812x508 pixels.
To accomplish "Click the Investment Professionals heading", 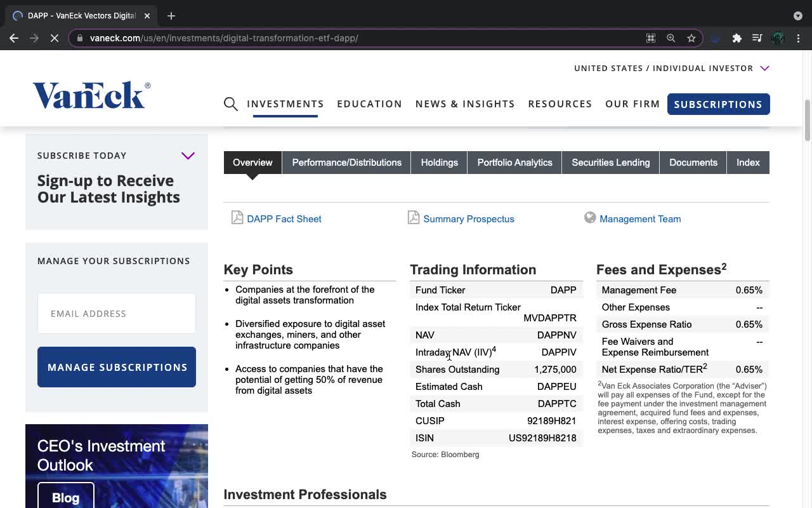I will coord(305,495).
